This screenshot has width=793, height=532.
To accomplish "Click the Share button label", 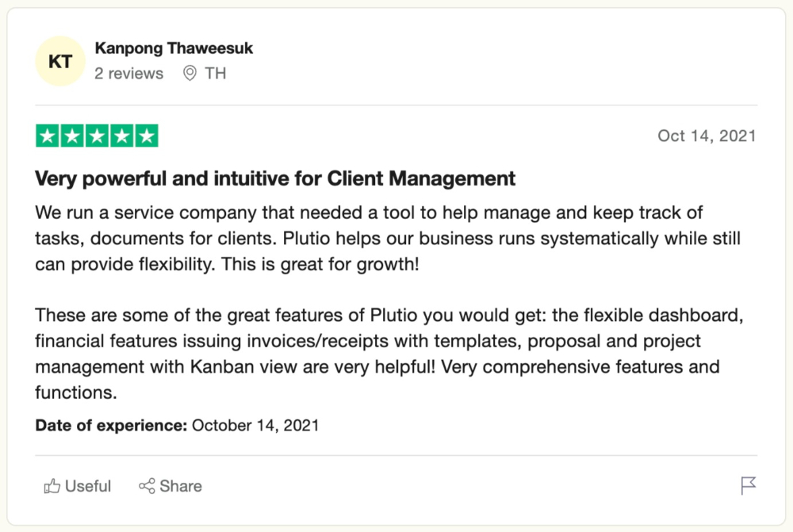I will pos(181,486).
